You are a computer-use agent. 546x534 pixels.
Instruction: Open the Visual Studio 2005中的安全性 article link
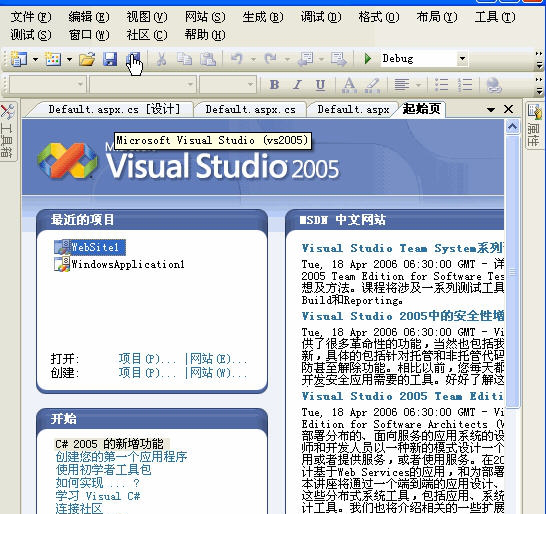403,316
